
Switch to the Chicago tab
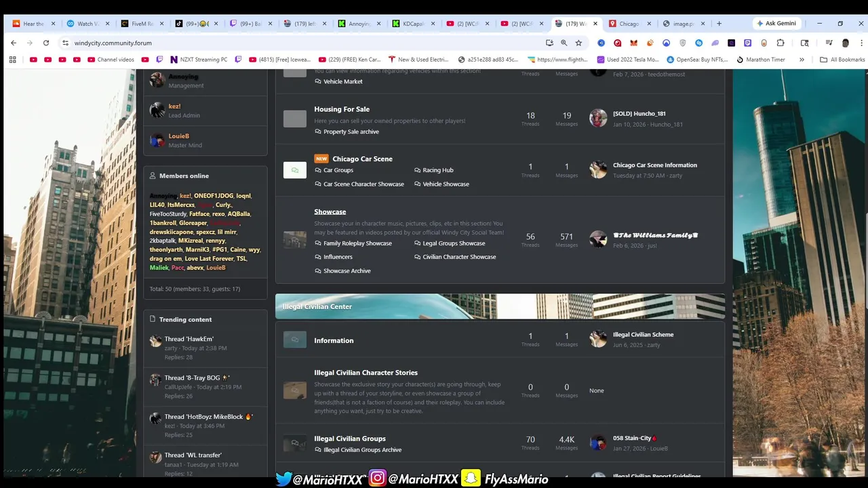[629, 24]
